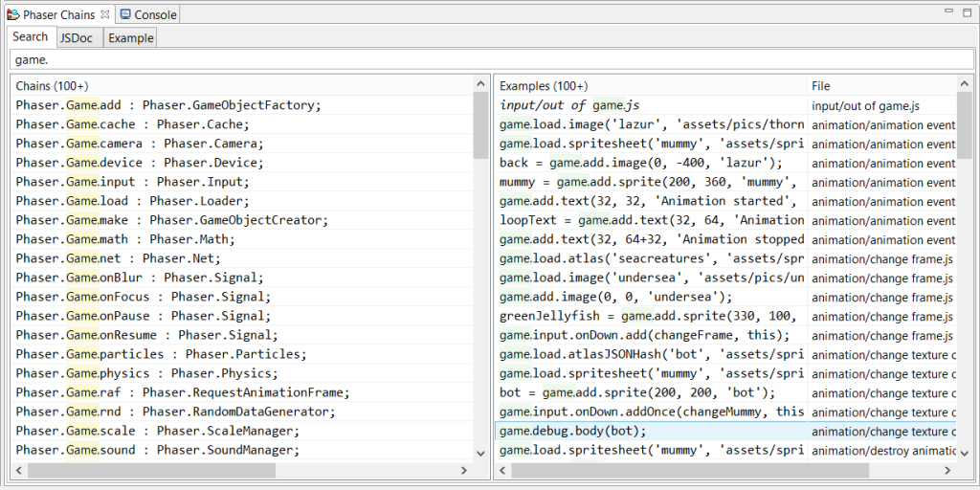Click the Examples horizontal scrollbar thumb
Screen dimensions: 980x490
click(691, 470)
